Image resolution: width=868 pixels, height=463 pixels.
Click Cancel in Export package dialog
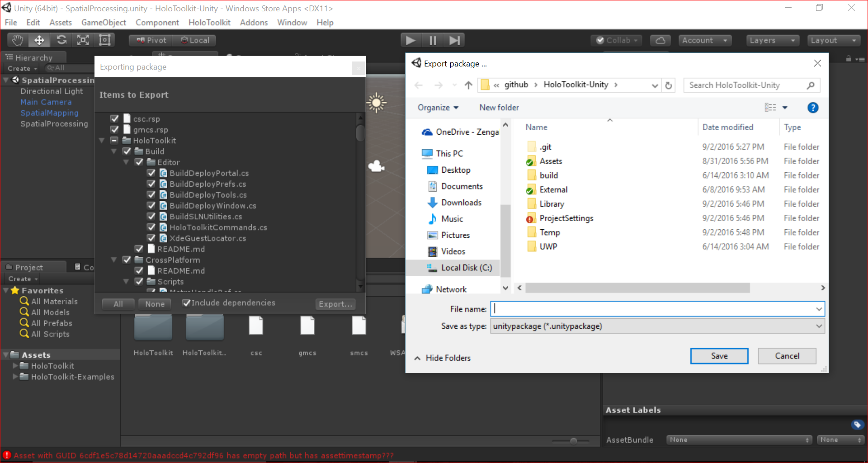click(x=787, y=356)
